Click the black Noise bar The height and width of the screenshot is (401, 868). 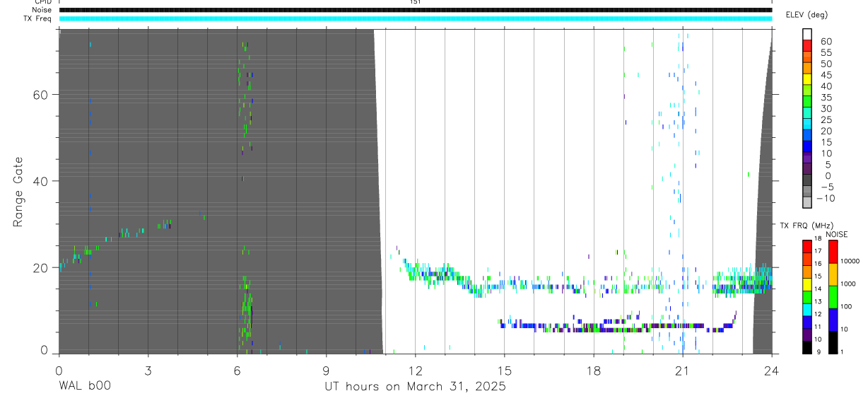click(415, 10)
